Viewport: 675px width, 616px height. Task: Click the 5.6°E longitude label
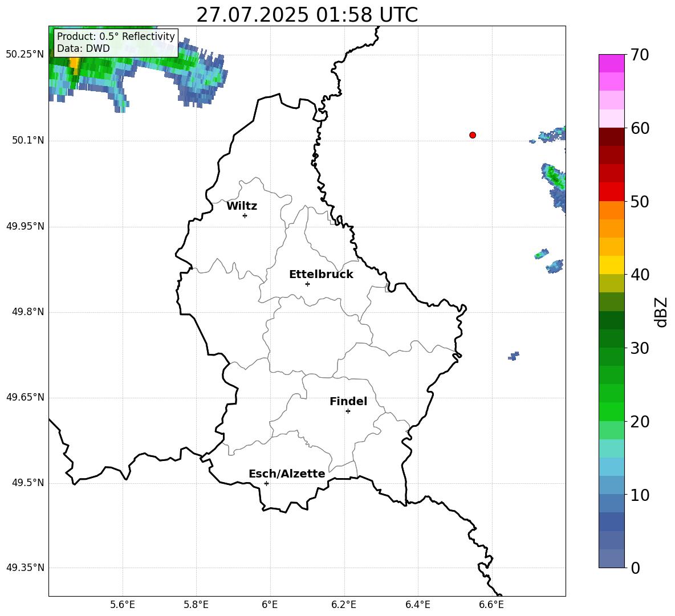(x=123, y=605)
